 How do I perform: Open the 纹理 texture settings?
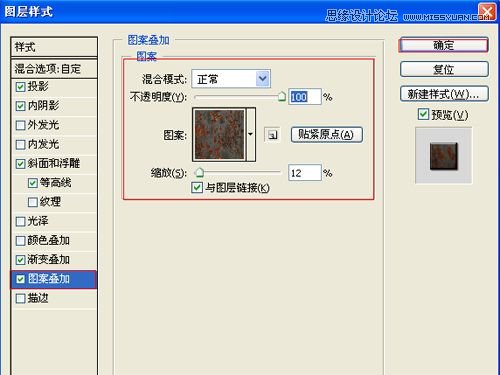click(50, 202)
